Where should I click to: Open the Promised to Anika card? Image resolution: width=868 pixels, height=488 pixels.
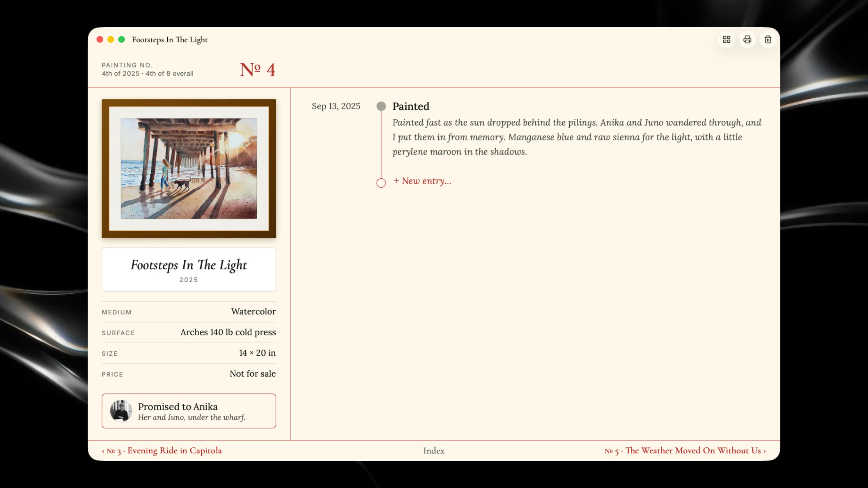189,411
